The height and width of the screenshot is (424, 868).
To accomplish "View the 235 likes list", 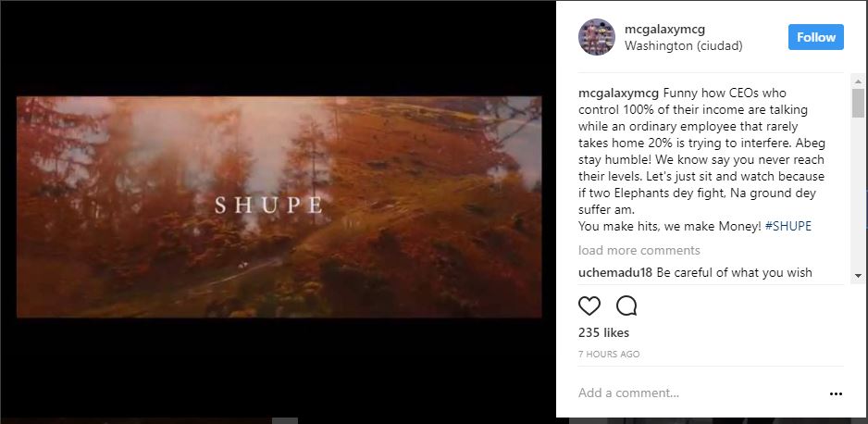I will (x=603, y=332).
